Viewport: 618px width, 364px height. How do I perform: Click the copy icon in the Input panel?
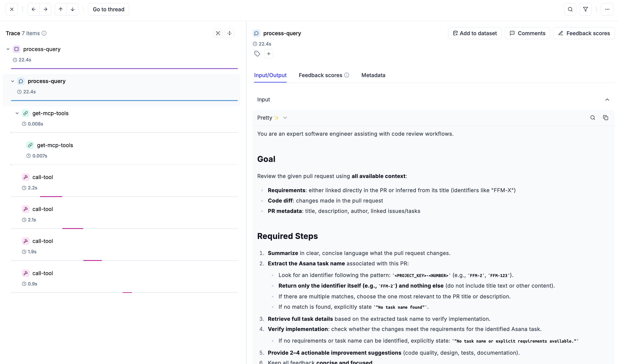(x=606, y=118)
